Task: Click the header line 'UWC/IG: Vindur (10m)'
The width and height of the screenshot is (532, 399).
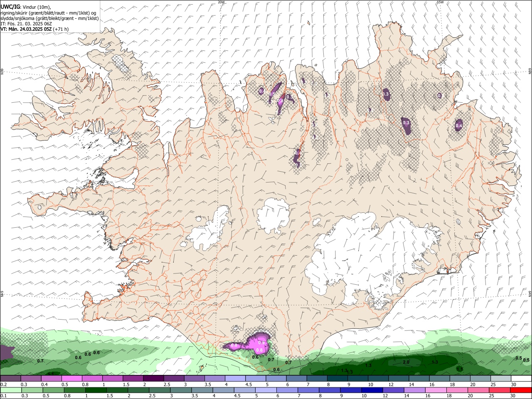Action: 25,7
